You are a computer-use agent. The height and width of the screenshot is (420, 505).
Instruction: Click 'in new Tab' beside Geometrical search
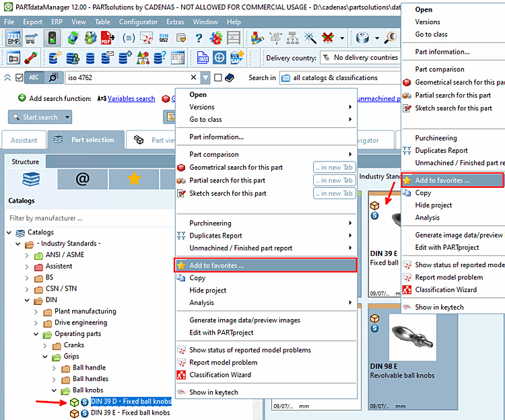tap(334, 168)
